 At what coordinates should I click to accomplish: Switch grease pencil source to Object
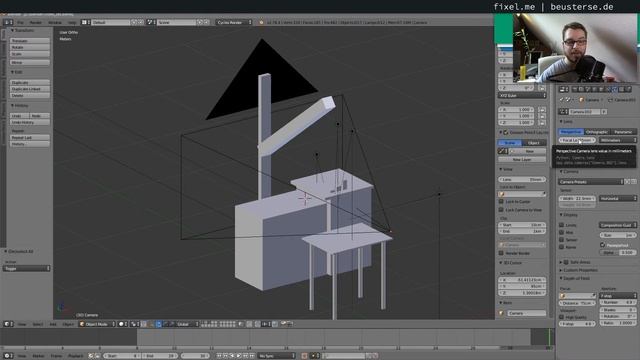534,143
